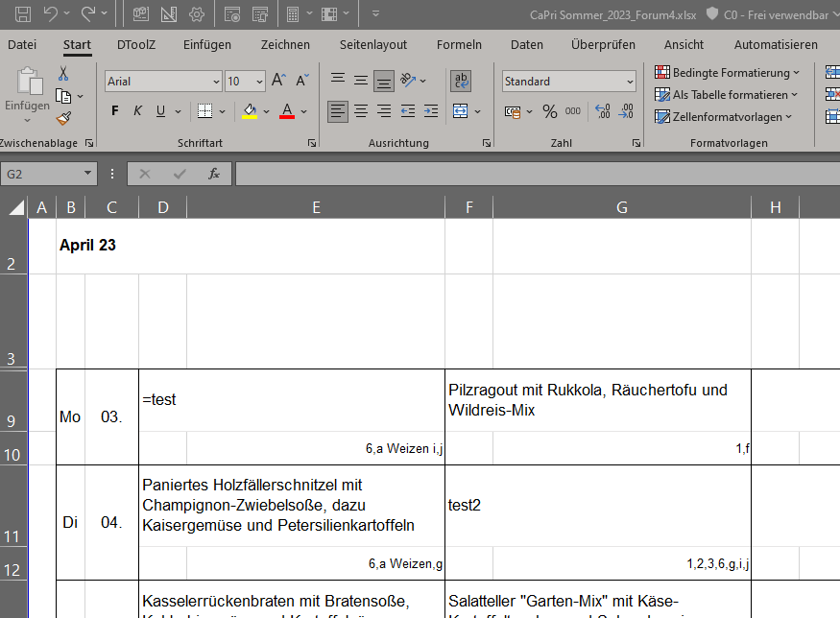Decrease the cell indent
Viewport: 840px width, 618px height.
(408, 111)
